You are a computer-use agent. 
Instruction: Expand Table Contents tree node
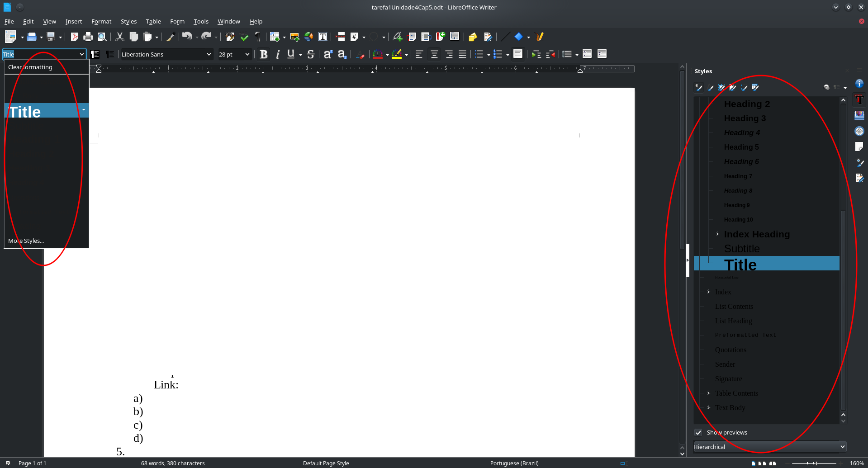[709, 393]
